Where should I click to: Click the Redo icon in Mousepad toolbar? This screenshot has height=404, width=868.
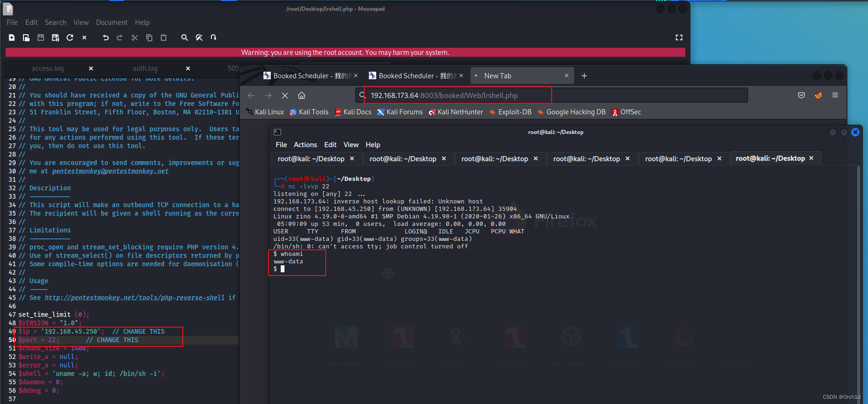(x=120, y=37)
